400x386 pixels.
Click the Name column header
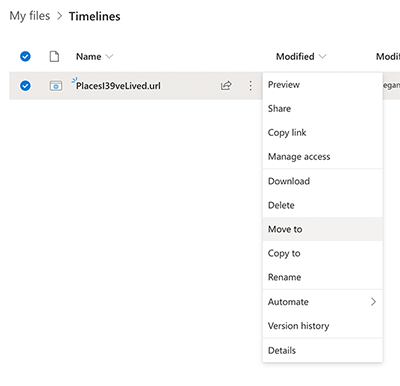point(89,57)
